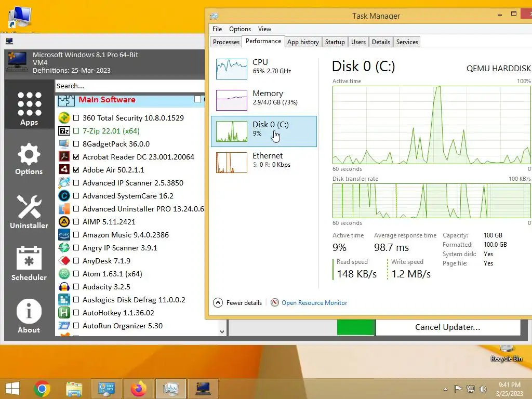The image size is (532, 399).
Task: Open the Options menu in Task Manager
Action: [x=240, y=29]
